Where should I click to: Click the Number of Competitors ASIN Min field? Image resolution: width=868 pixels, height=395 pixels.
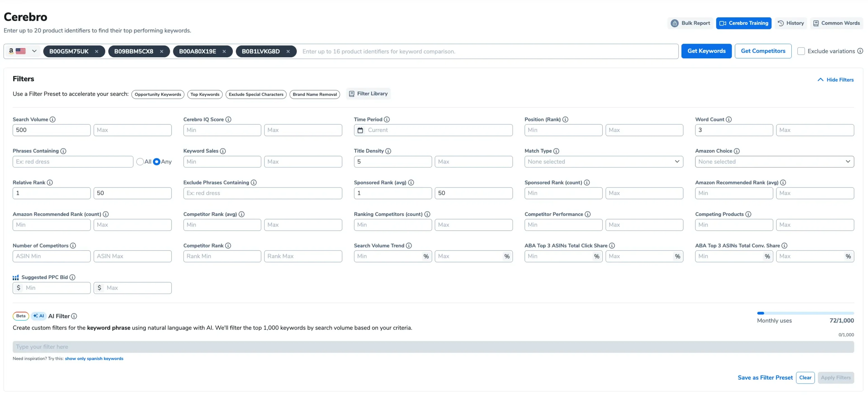52,256
